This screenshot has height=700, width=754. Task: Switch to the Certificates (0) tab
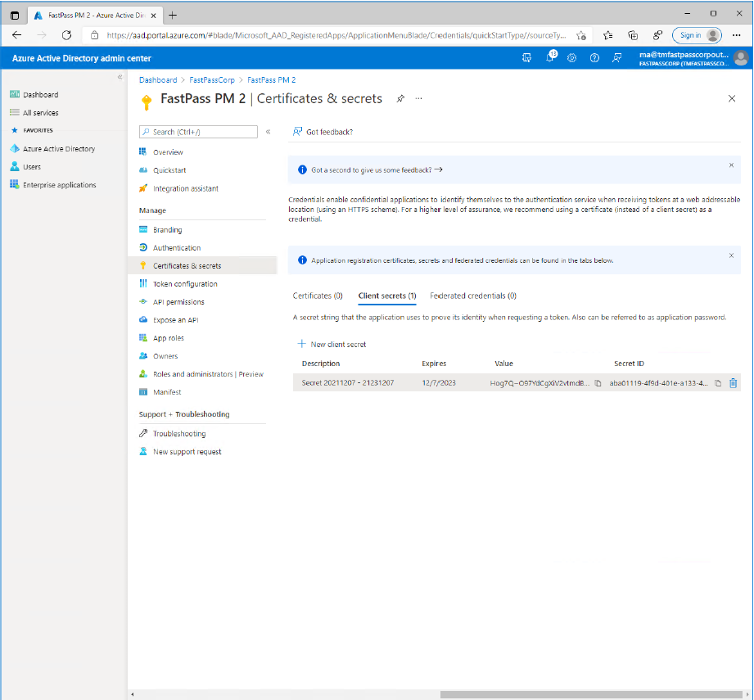tap(318, 296)
